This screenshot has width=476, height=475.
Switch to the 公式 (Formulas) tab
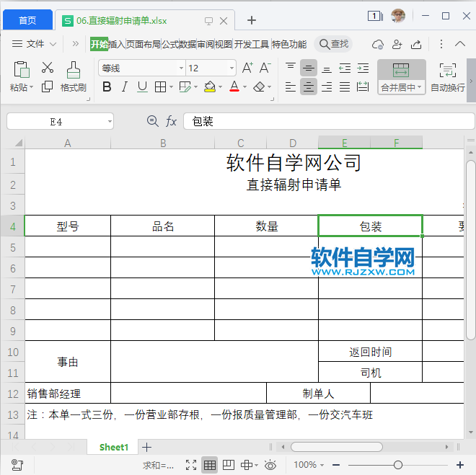(170, 44)
